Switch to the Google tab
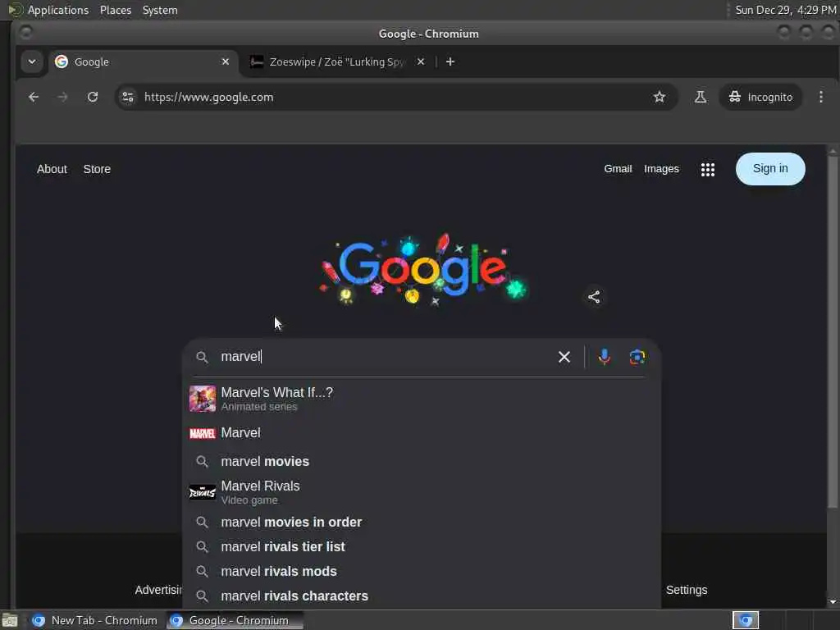The width and height of the screenshot is (840, 630). (x=142, y=62)
